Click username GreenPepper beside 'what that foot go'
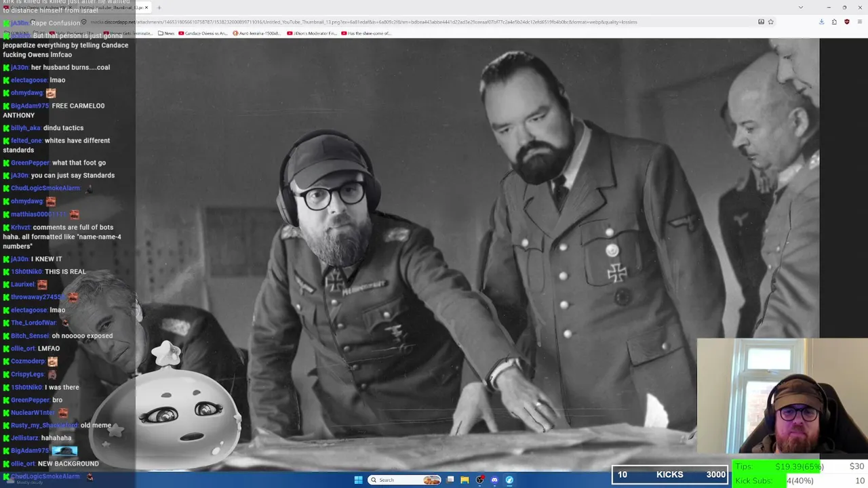The width and height of the screenshot is (868, 488). pyautogui.click(x=31, y=163)
